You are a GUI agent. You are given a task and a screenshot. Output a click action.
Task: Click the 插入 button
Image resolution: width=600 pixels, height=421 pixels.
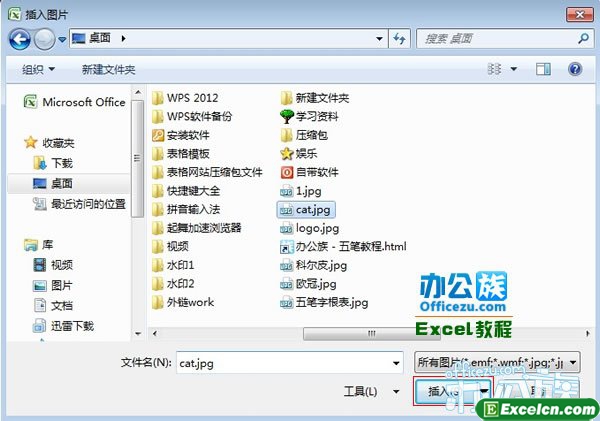[x=446, y=391]
